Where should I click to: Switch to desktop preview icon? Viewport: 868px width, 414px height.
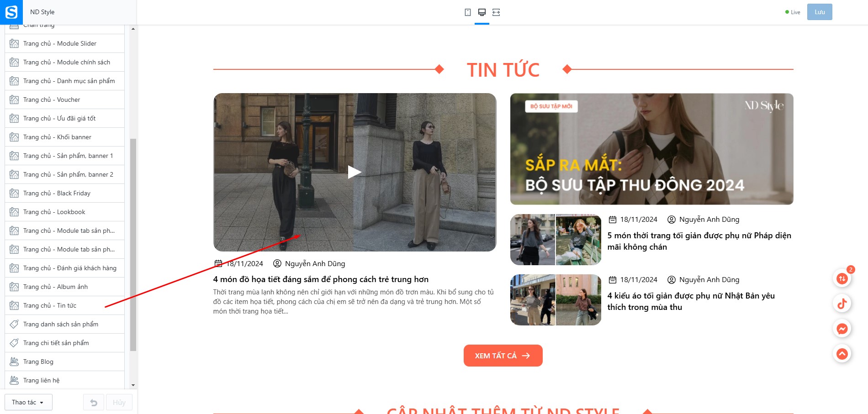482,12
